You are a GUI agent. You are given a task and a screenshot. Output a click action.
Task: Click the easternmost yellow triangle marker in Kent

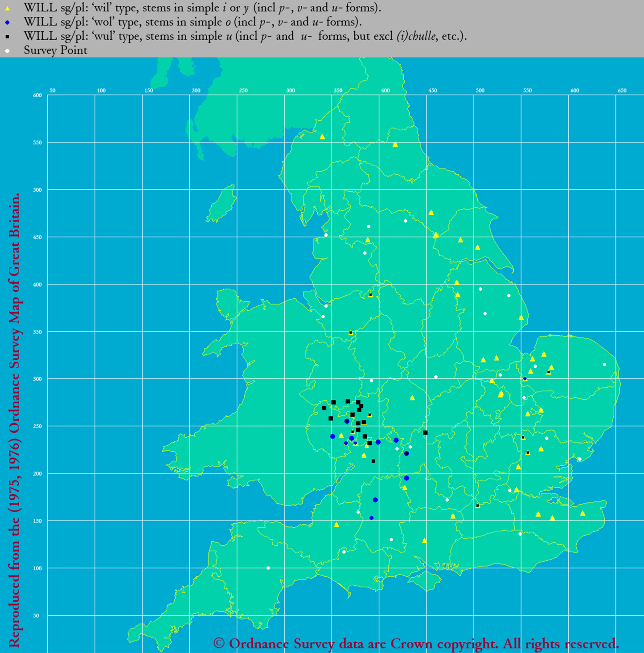coord(582,513)
